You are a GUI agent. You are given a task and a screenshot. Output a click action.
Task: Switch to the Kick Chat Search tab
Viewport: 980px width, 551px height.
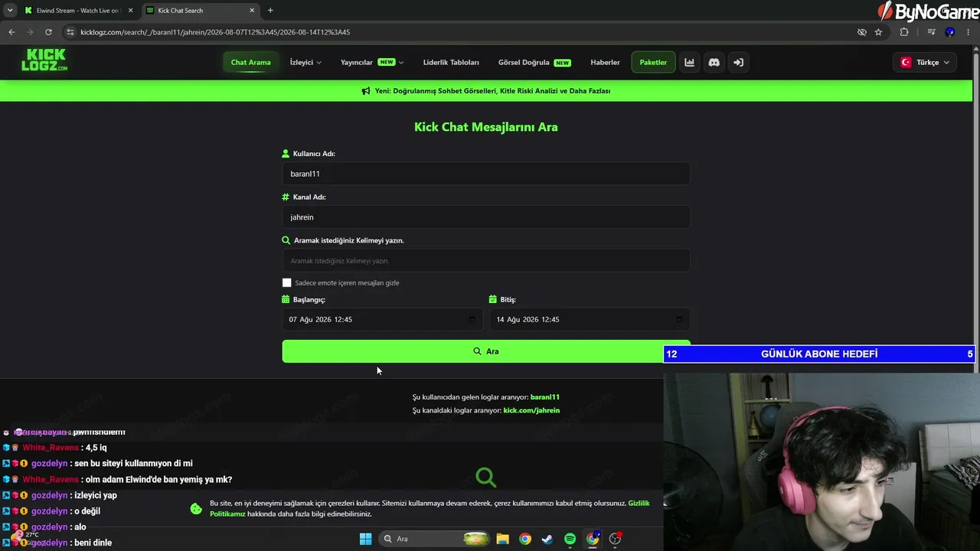click(x=200, y=11)
